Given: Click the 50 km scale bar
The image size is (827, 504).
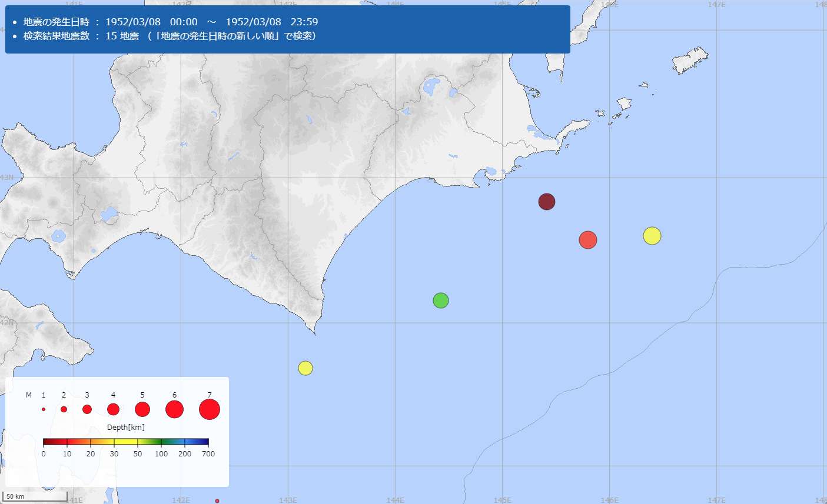Looking at the screenshot, I should coord(36,496).
